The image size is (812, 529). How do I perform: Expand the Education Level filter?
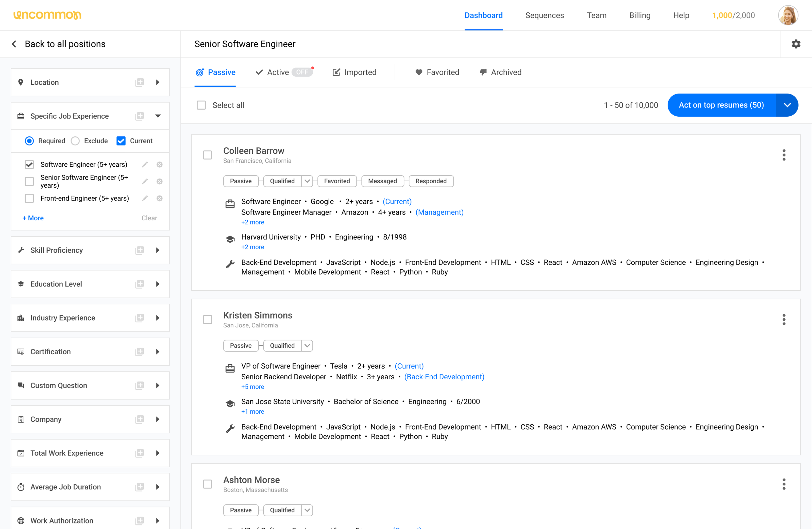coord(158,284)
